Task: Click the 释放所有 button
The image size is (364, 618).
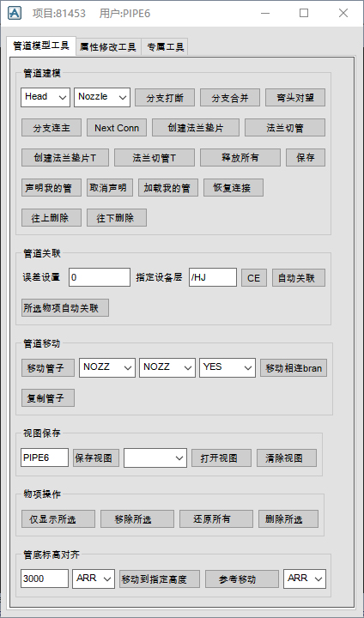Action: click(x=240, y=158)
